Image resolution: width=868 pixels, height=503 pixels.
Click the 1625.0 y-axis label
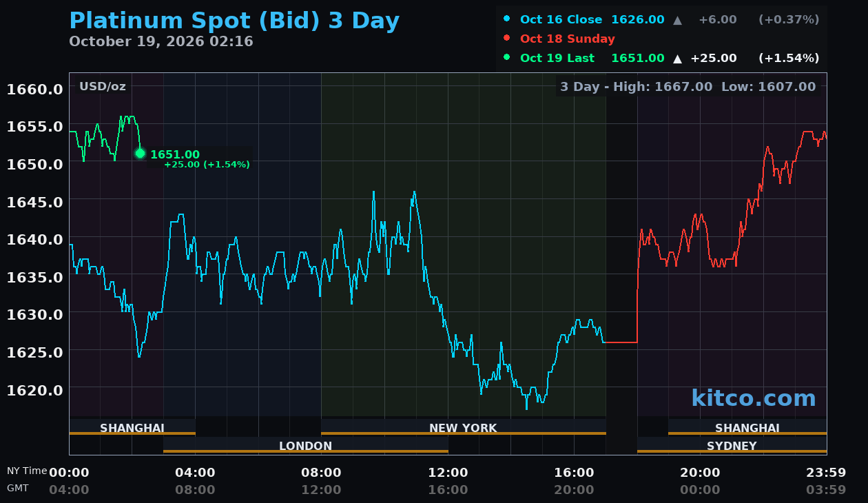[34, 352]
